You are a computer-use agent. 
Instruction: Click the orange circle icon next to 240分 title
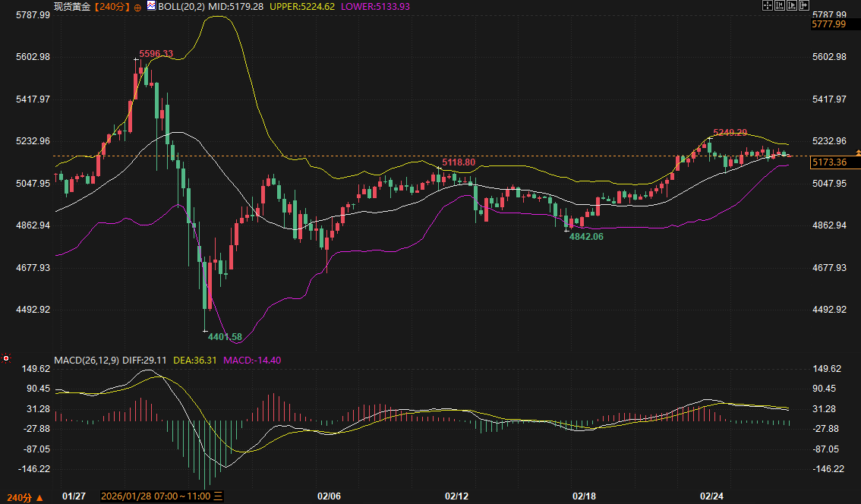[137, 6]
